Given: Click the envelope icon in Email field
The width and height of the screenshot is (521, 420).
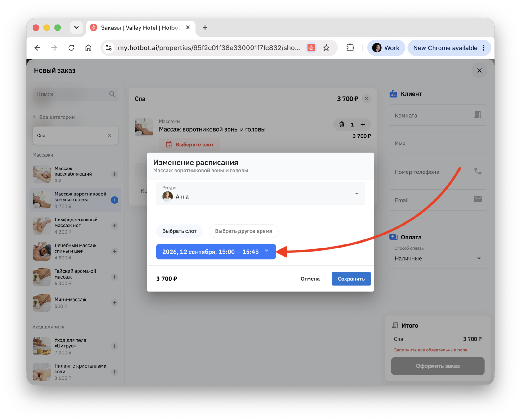Looking at the screenshot, I should [478, 199].
